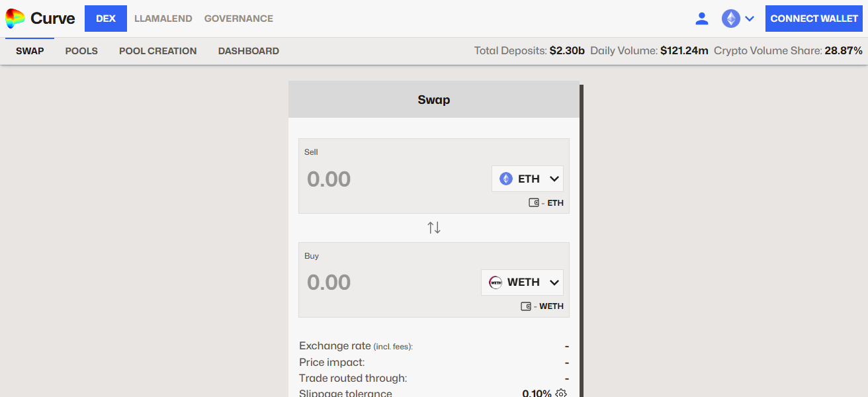Open the ETH token selector dropdown

pyautogui.click(x=527, y=178)
